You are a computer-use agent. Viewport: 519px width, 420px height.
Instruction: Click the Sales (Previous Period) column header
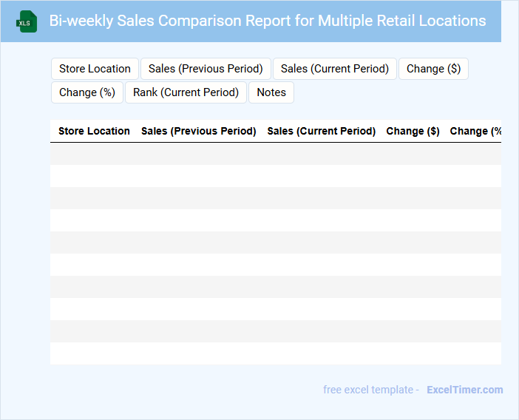coord(198,131)
